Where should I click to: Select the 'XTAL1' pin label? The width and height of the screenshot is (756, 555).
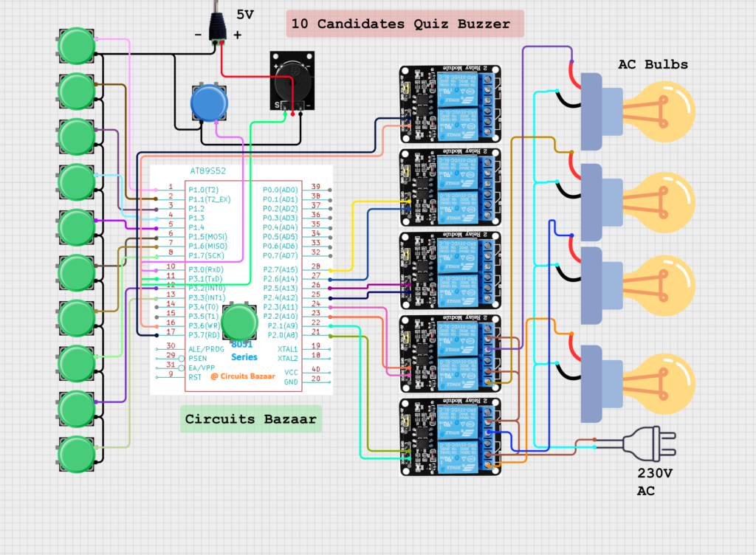(x=288, y=349)
